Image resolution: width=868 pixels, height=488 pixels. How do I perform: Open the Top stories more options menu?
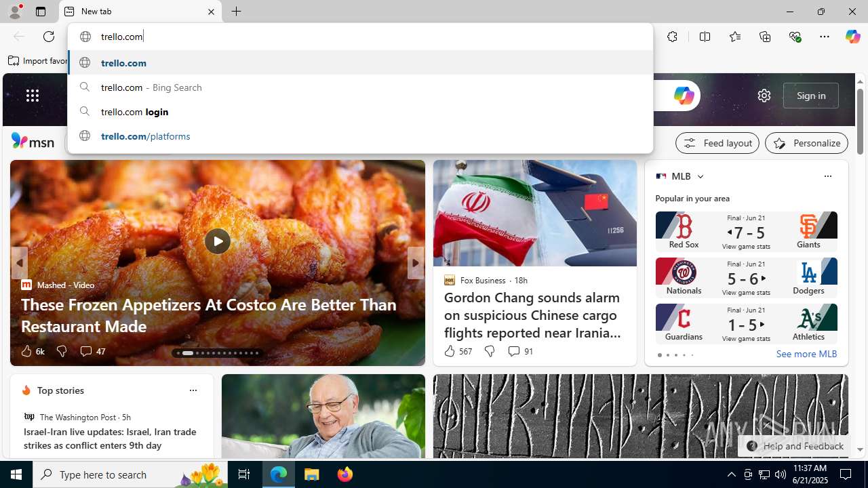[193, 390]
